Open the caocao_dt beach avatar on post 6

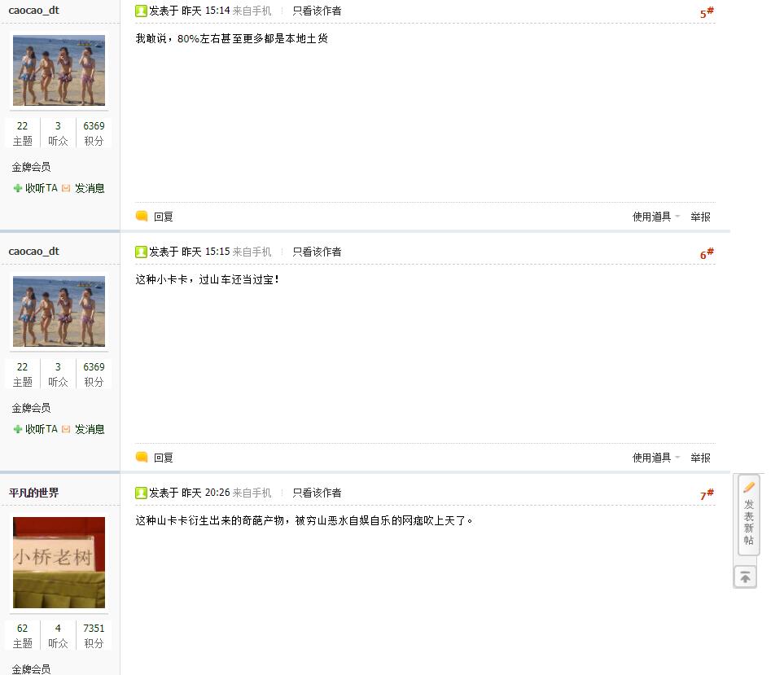(x=59, y=311)
